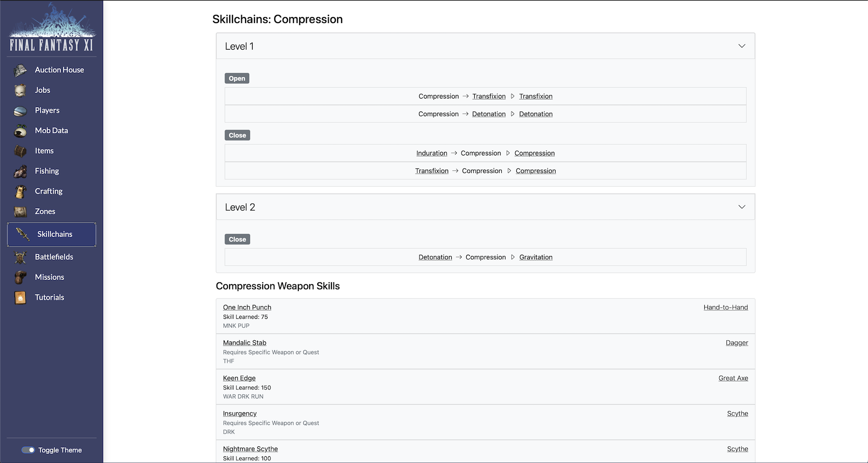Open the One Inch Punch link
This screenshot has width=868, height=463.
[247, 307]
